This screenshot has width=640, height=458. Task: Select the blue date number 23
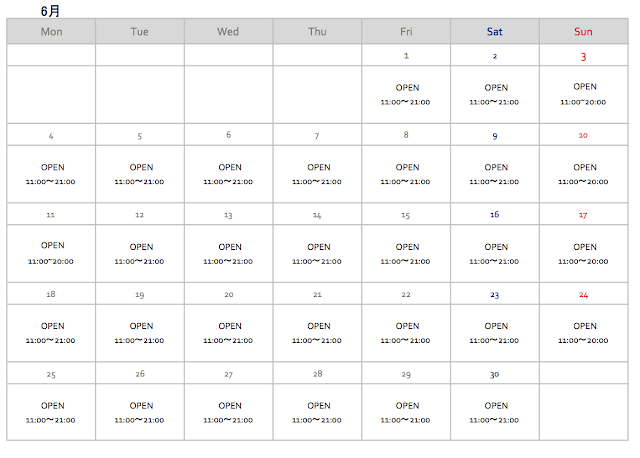pos(495,295)
